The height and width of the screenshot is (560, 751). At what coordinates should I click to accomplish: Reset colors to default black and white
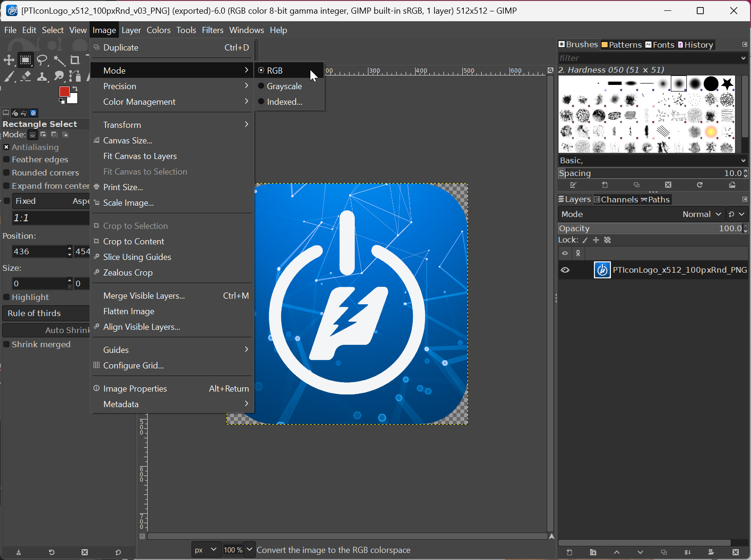pos(62,101)
